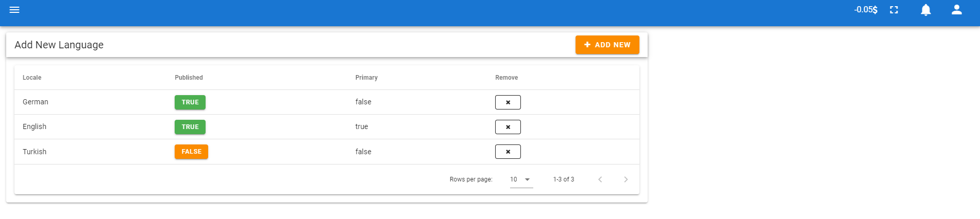Viewport: 980px width, 219px height.
Task: Go to previous page arrow
Action: point(600,179)
